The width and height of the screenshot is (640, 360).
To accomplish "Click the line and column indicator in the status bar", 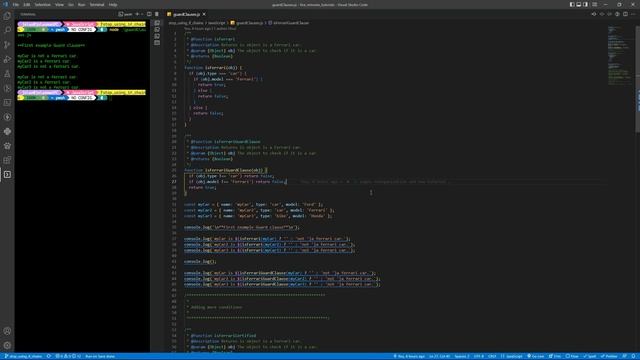I will click(439, 356).
